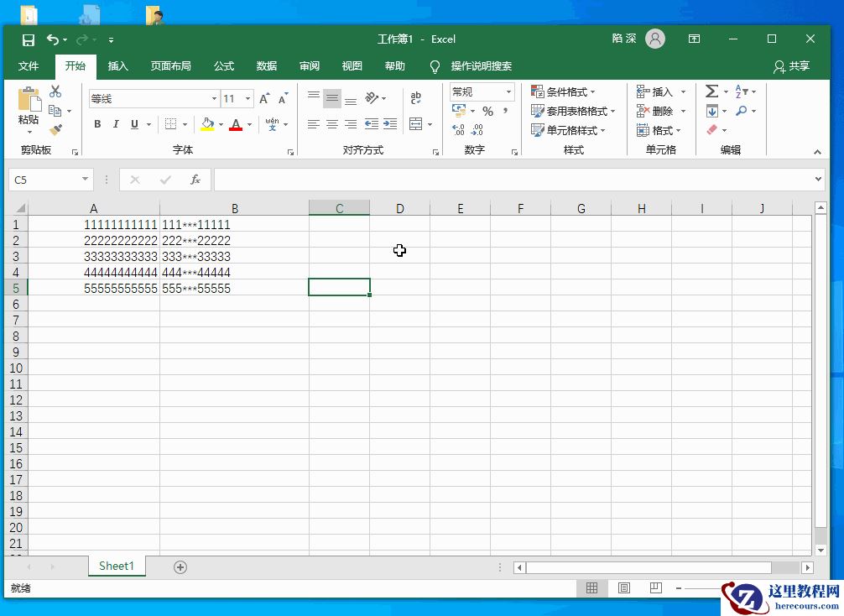This screenshot has width=844, height=616.
Task: Click the AutoSum sigma icon
Action: [711, 91]
